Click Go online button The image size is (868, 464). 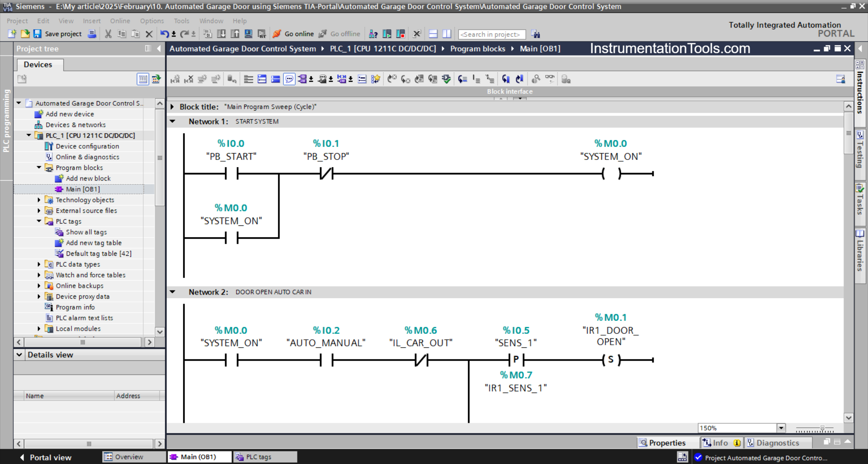(x=293, y=34)
